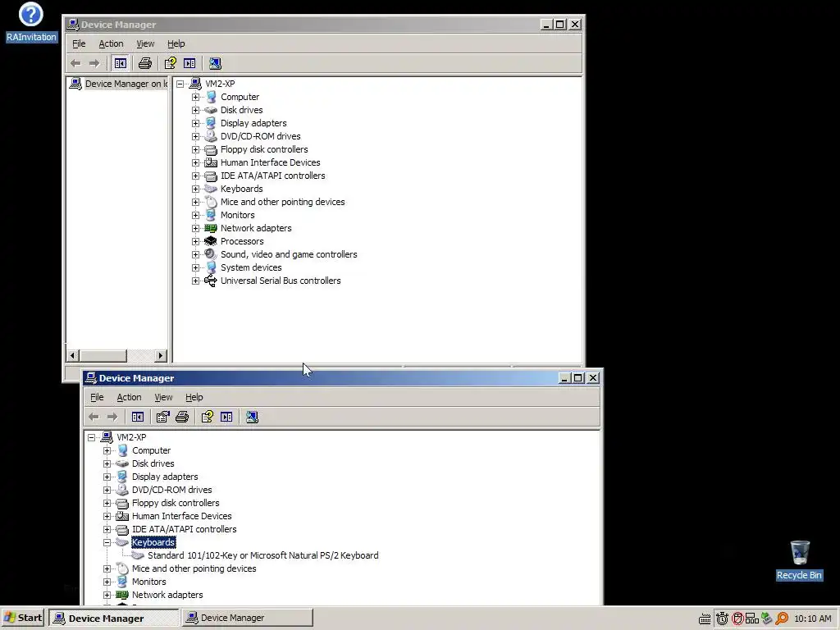Click the Print icon in the back Device Manager toolbar

(x=145, y=63)
